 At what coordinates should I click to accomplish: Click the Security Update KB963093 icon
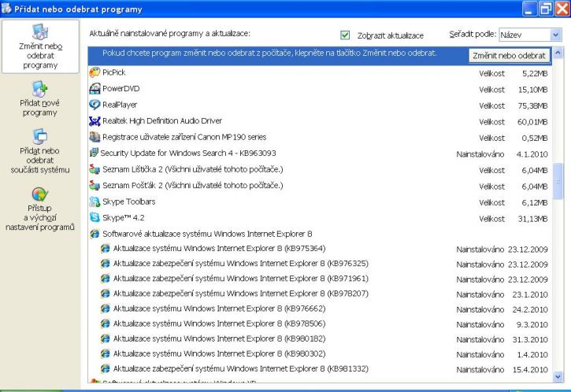pyautogui.click(x=94, y=153)
